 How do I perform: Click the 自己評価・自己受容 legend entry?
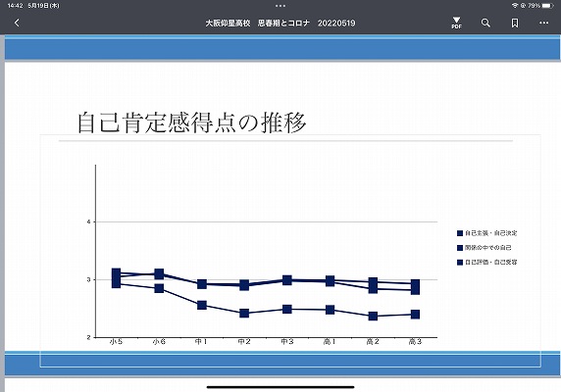[x=486, y=263]
